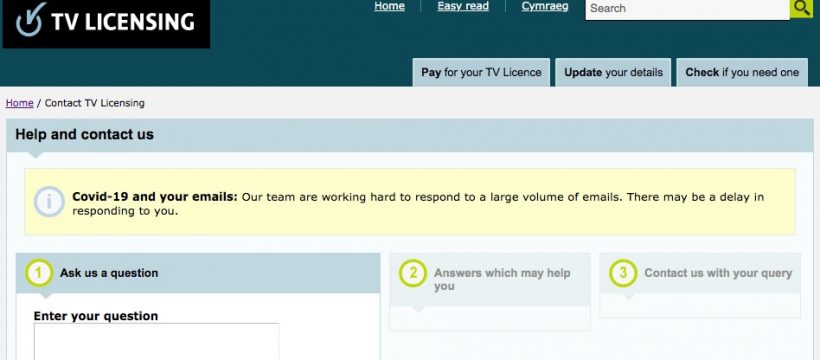Open the Easy read link
820x360 pixels.
[463, 6]
